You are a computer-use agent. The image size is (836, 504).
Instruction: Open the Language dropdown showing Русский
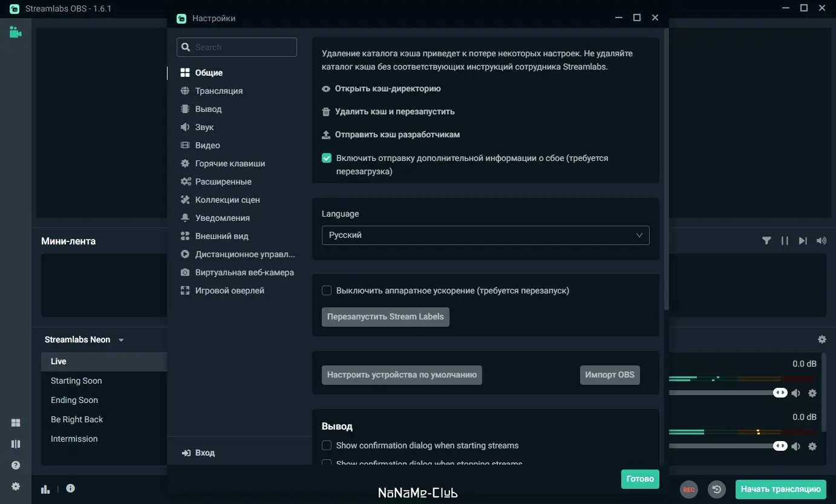(485, 235)
